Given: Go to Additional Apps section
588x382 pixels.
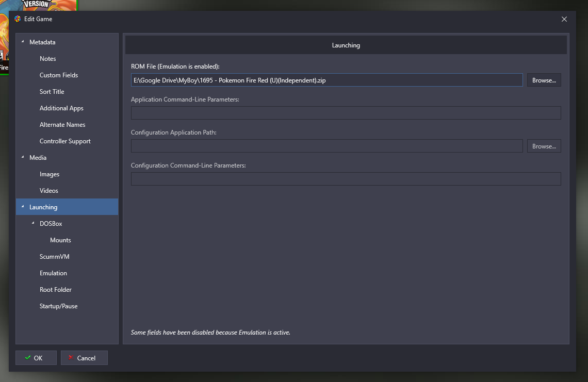Looking at the screenshot, I should coord(61,108).
